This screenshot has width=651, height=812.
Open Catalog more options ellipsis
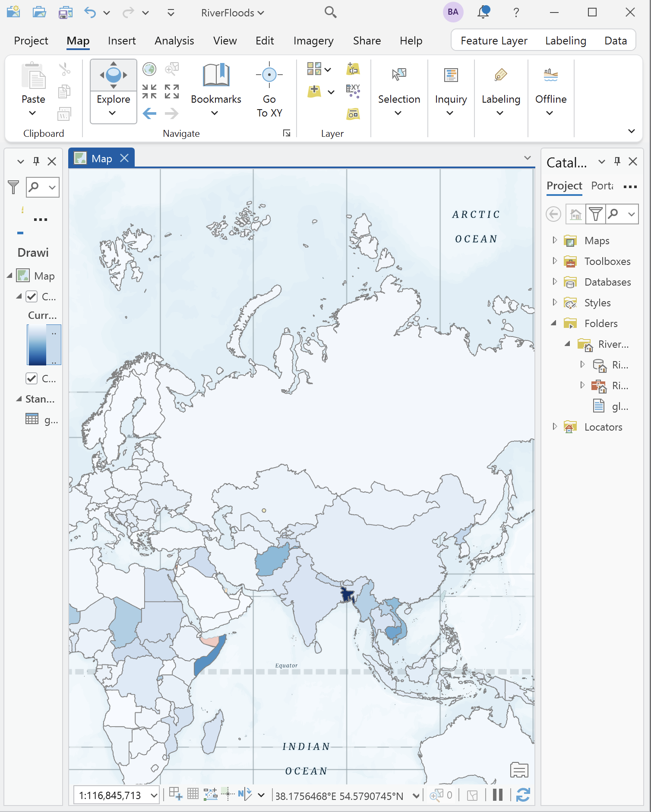point(630,187)
